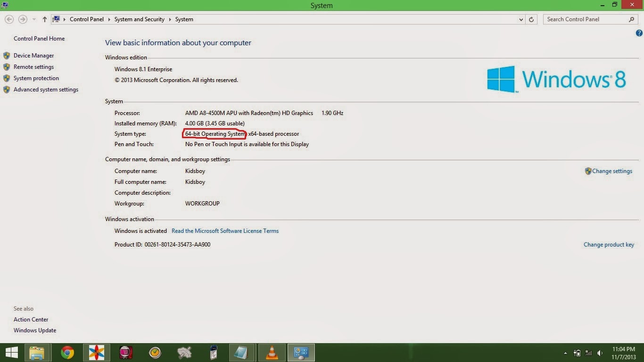This screenshot has width=644, height=362.
Task: Launch Google Chrome from taskbar
Action: [67, 353]
